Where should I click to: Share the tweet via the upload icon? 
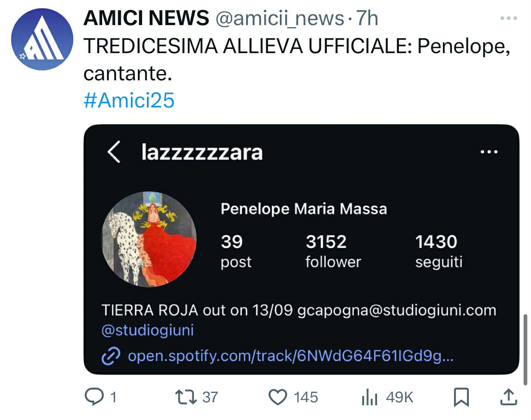pos(508,397)
